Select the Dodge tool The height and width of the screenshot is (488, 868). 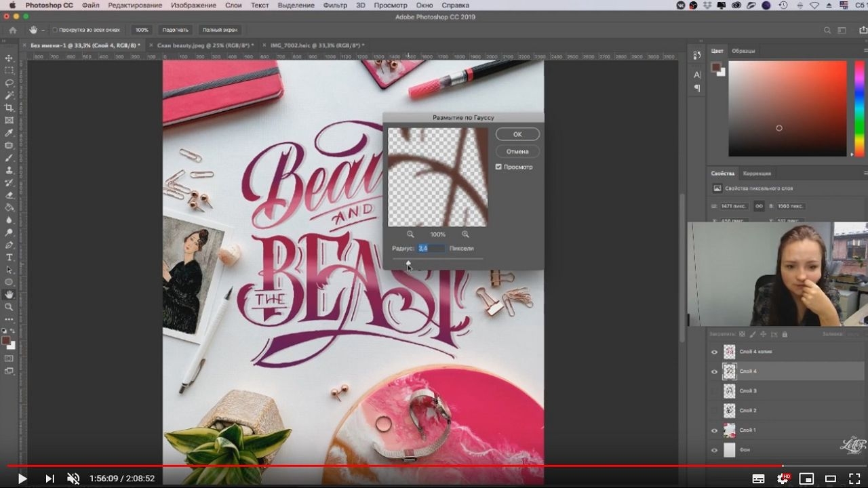click(x=9, y=232)
